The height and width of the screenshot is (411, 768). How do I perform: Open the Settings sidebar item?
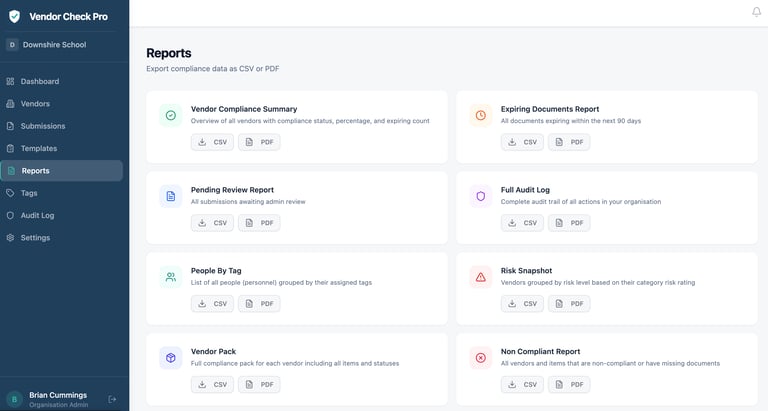35,238
